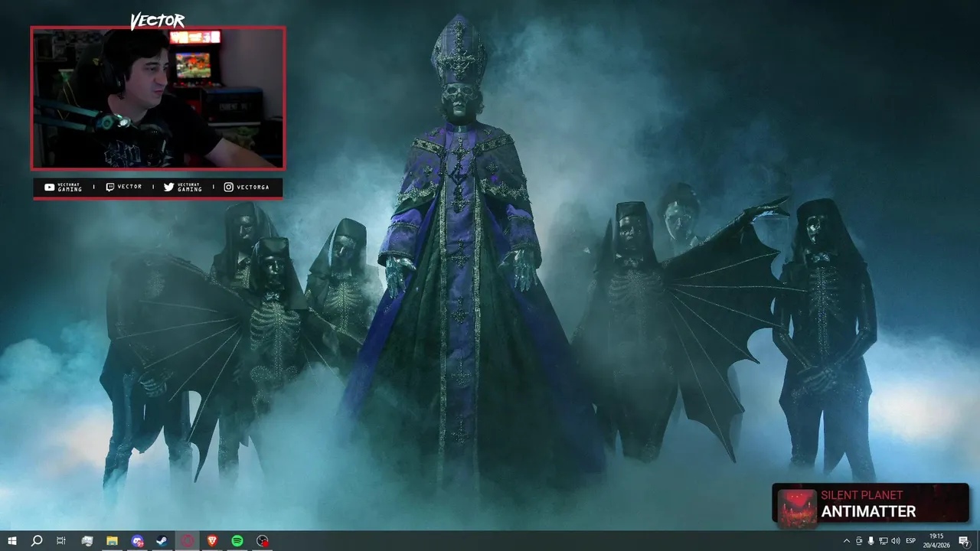Open the taskbar search magnifier

(x=36, y=541)
